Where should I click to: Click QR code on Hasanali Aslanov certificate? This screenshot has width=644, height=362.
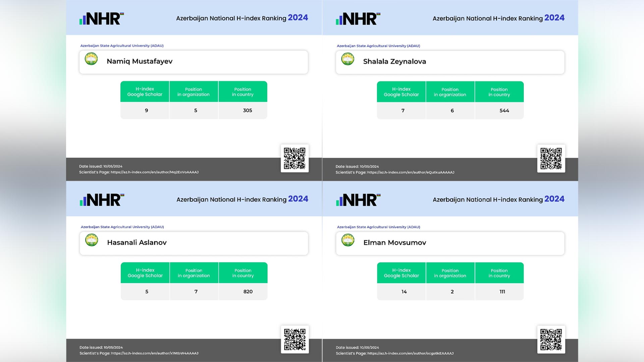tap(295, 339)
